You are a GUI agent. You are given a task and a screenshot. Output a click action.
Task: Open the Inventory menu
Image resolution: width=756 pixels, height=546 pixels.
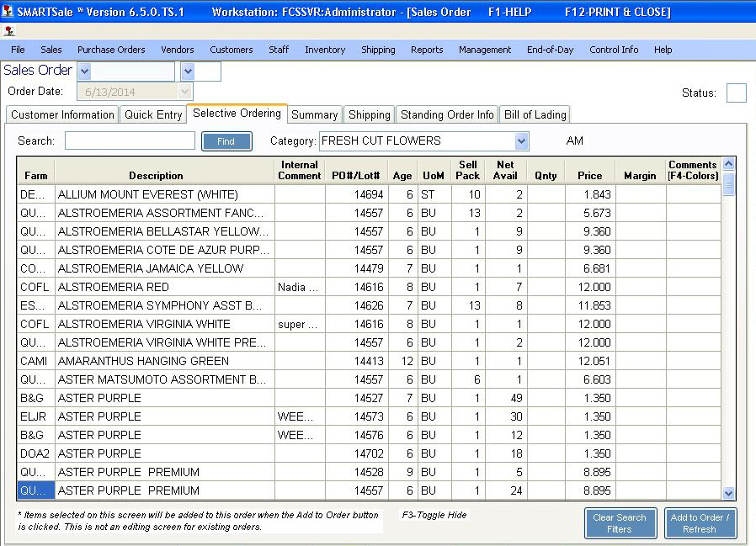(x=325, y=50)
